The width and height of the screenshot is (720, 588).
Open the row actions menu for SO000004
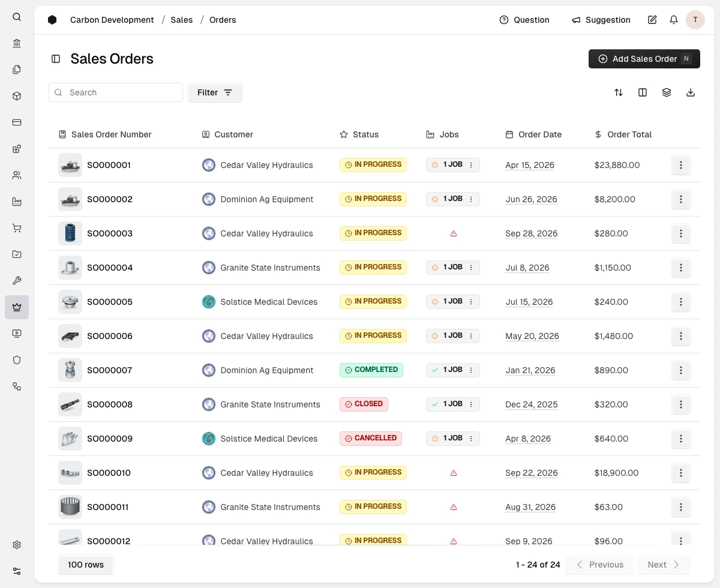(x=680, y=268)
